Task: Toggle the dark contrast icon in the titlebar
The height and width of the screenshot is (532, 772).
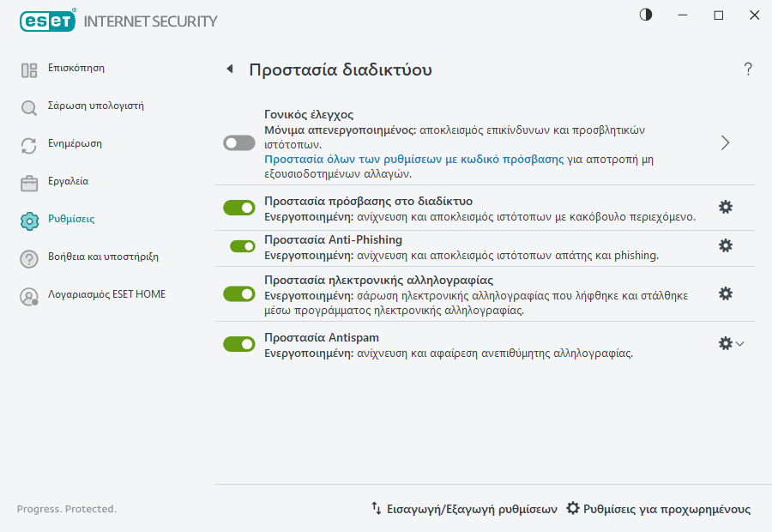Action: [644, 15]
